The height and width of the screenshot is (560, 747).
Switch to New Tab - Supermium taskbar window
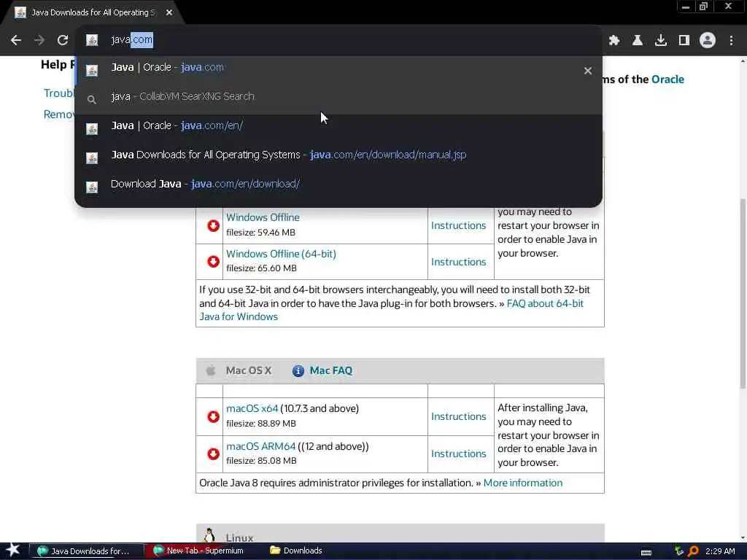(x=200, y=551)
